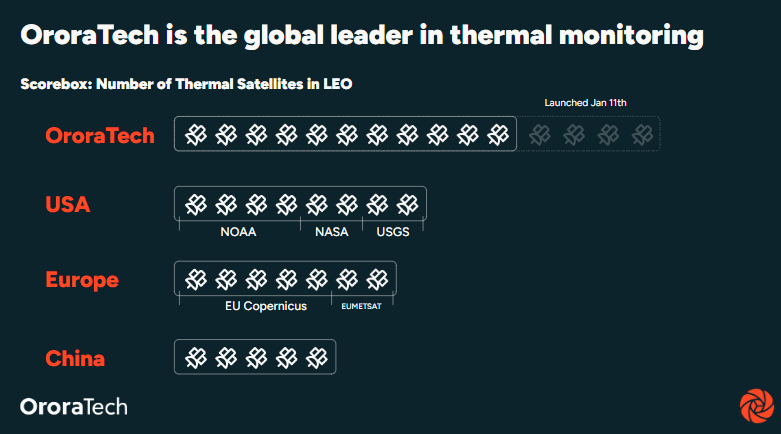Click the last satellite icon in the Europe row
The height and width of the screenshot is (434, 781).
pyautogui.click(x=377, y=278)
